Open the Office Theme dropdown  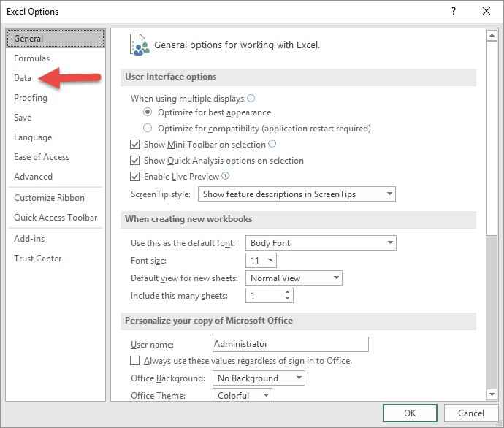point(243,395)
